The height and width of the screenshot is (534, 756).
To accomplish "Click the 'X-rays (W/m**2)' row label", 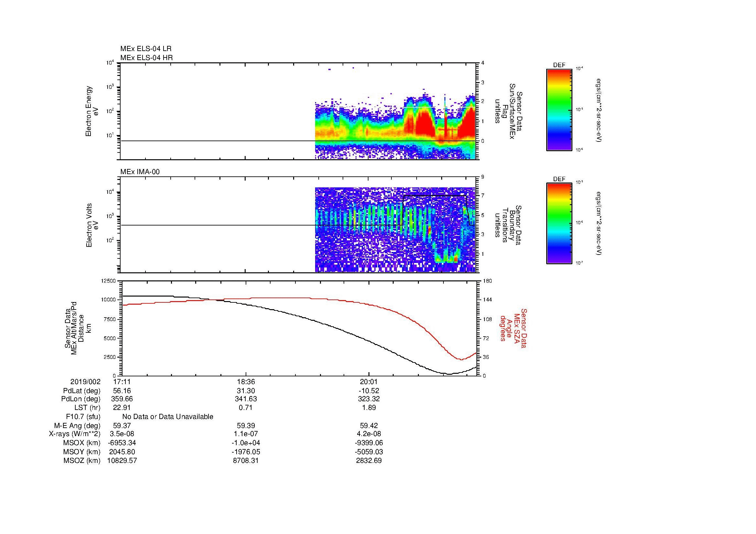I will pos(74,434).
